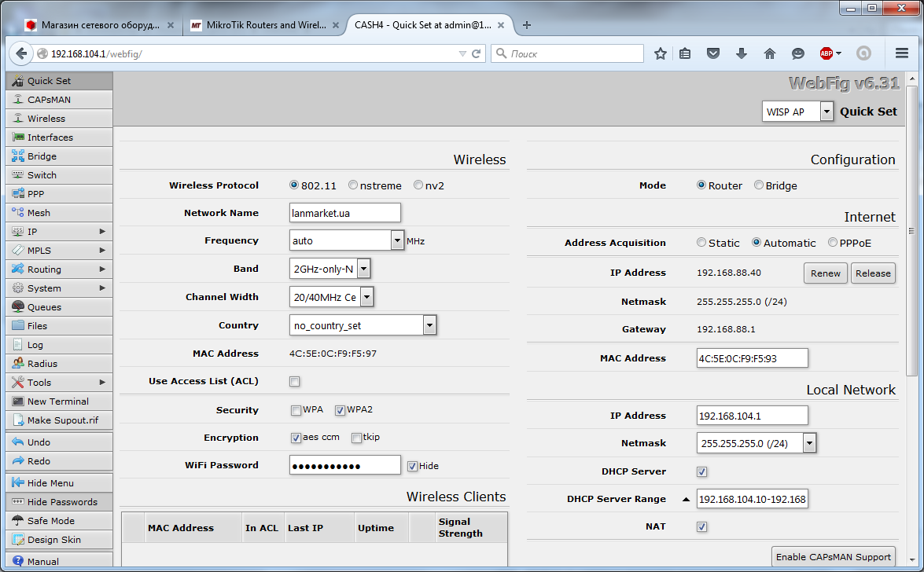Screen dimensions: 924x572
Task: Open the Country dropdown
Action: click(429, 325)
